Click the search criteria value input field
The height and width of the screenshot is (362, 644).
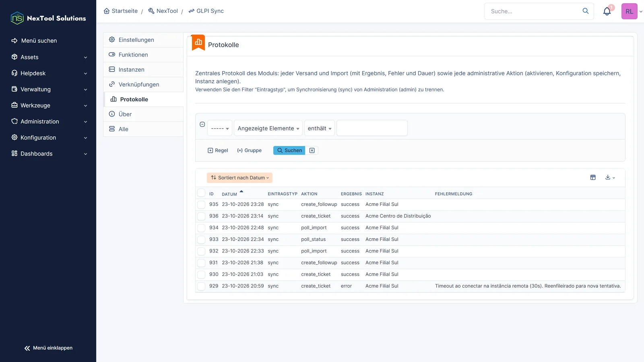pyautogui.click(x=372, y=128)
